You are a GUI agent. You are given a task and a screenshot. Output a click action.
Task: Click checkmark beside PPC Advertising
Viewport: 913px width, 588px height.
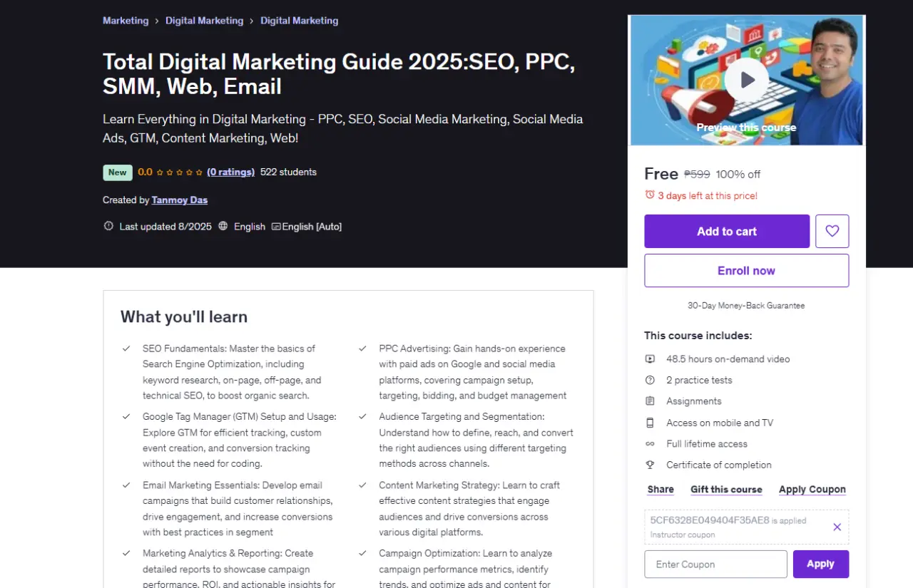[362, 349]
